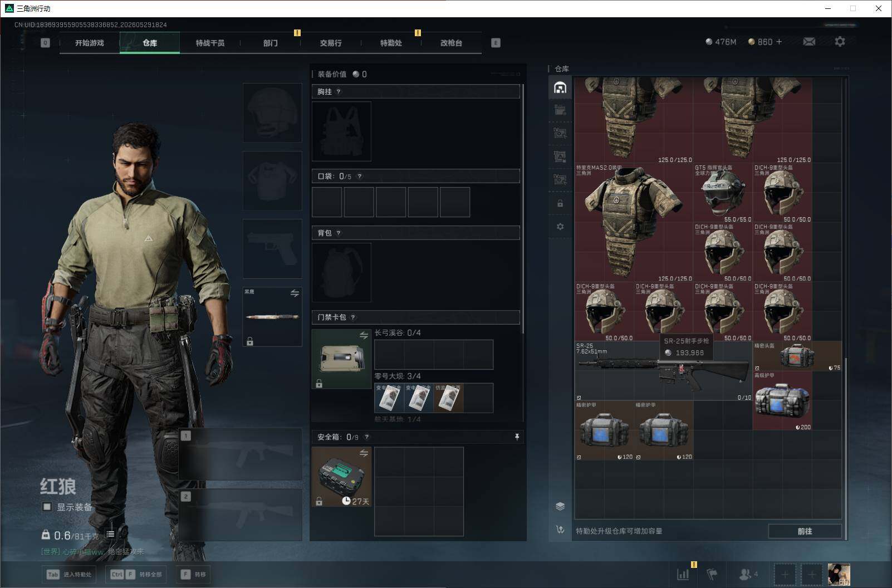This screenshot has height=588, width=892.
Task: Click the keycard pack item
Action: 341,359
